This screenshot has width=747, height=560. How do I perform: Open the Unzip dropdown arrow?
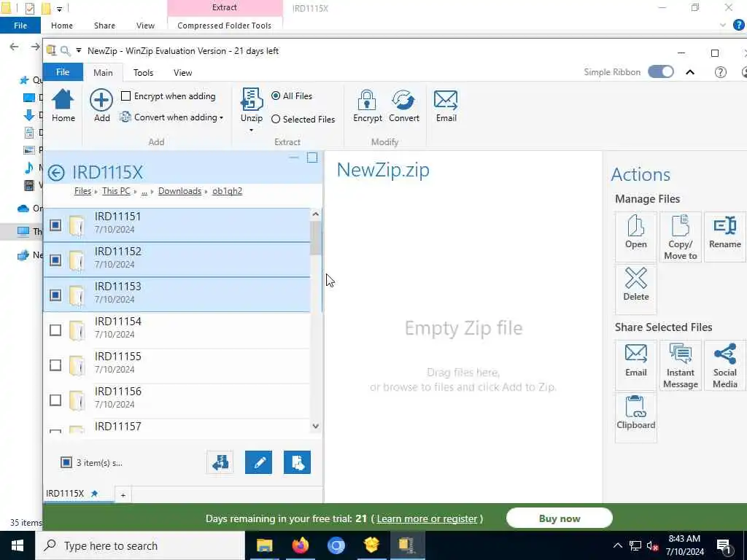251,131
